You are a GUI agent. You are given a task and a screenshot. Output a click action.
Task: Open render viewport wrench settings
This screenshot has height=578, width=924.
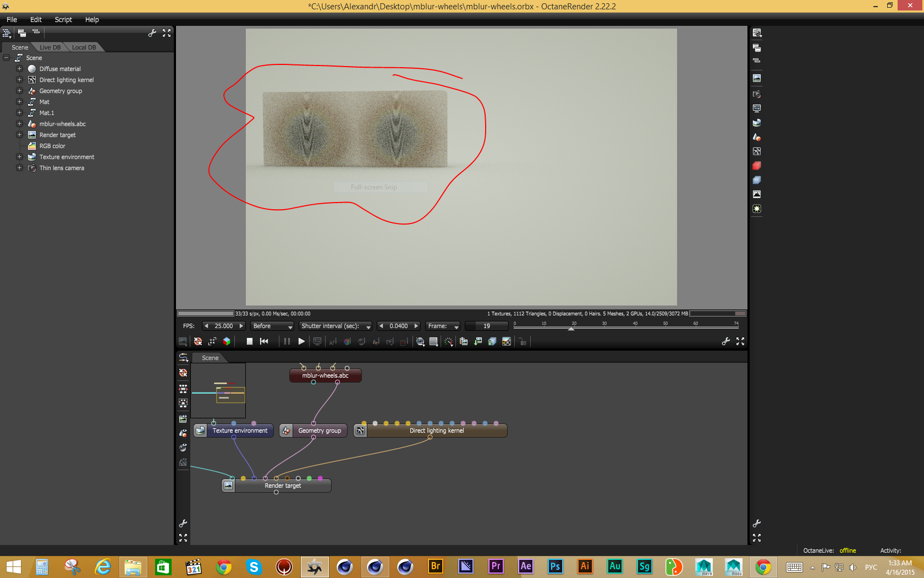(x=726, y=341)
